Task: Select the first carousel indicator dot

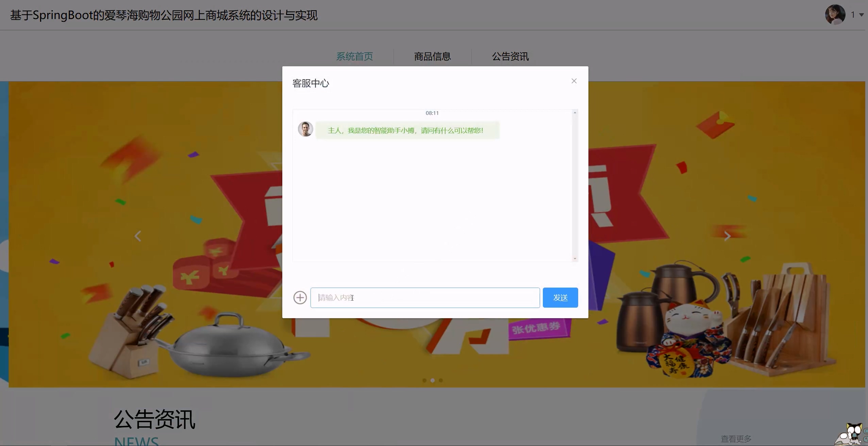Action: click(424, 380)
